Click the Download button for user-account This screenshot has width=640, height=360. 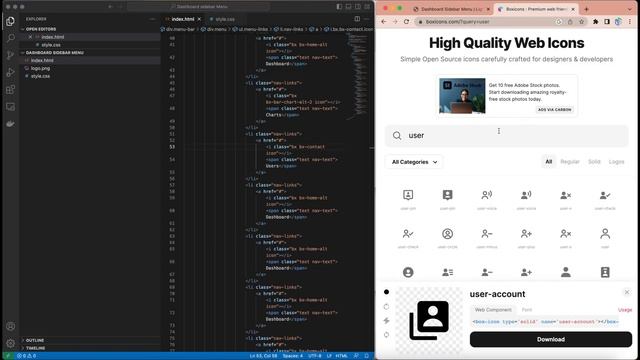[x=551, y=339]
